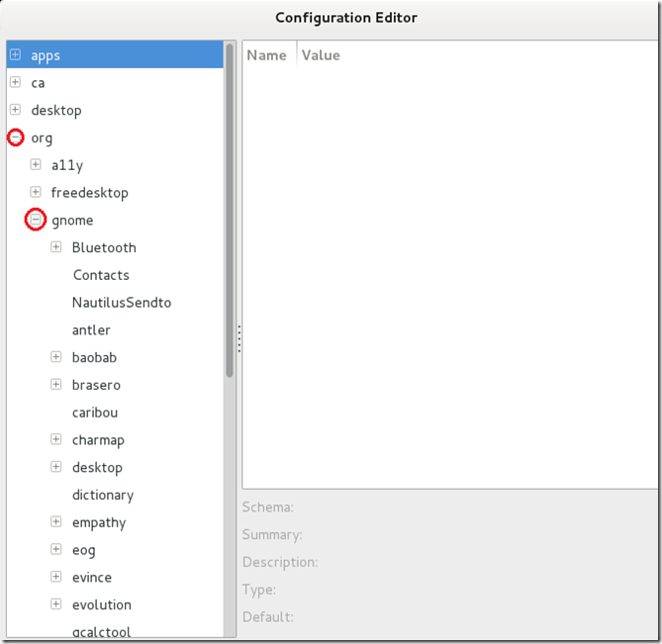This screenshot has height=644, width=662.
Task: Expand the Bluetooth node
Action: click(55, 247)
